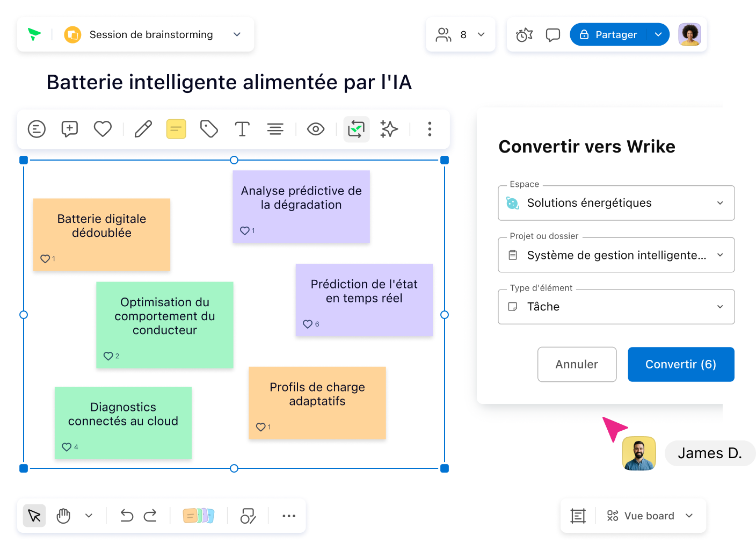Click the green Klaxoon logo icon

34,34
